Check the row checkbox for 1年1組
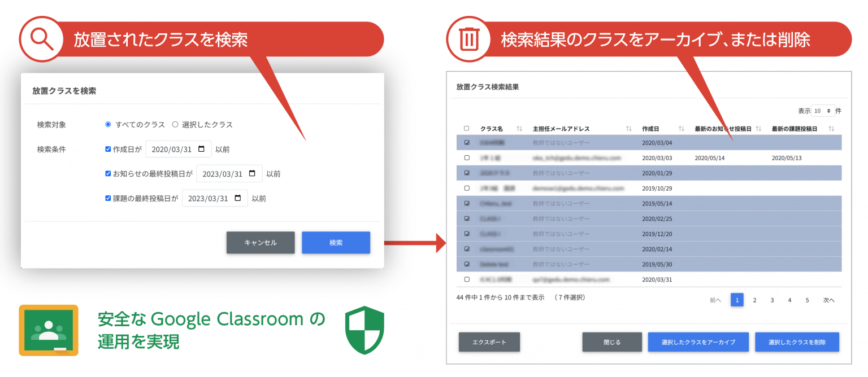 467,157
